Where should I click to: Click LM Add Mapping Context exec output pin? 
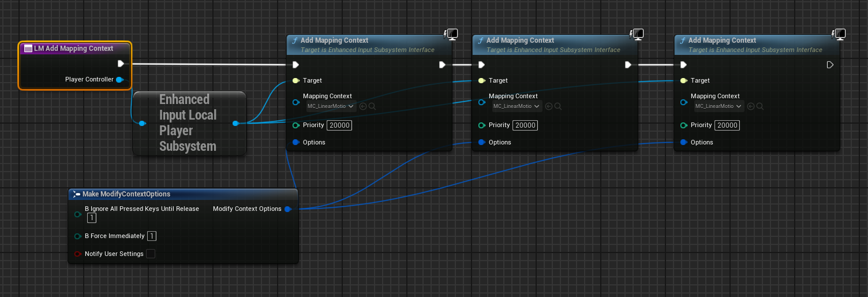click(121, 64)
